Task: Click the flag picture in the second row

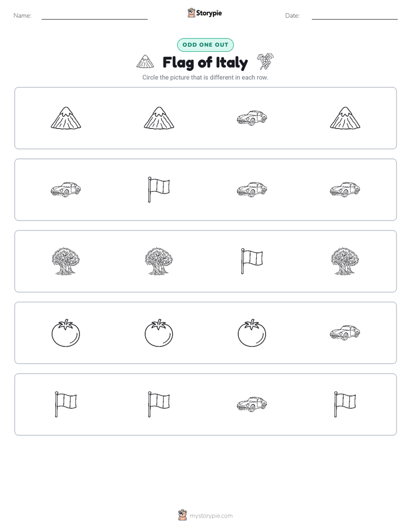Action: (159, 189)
